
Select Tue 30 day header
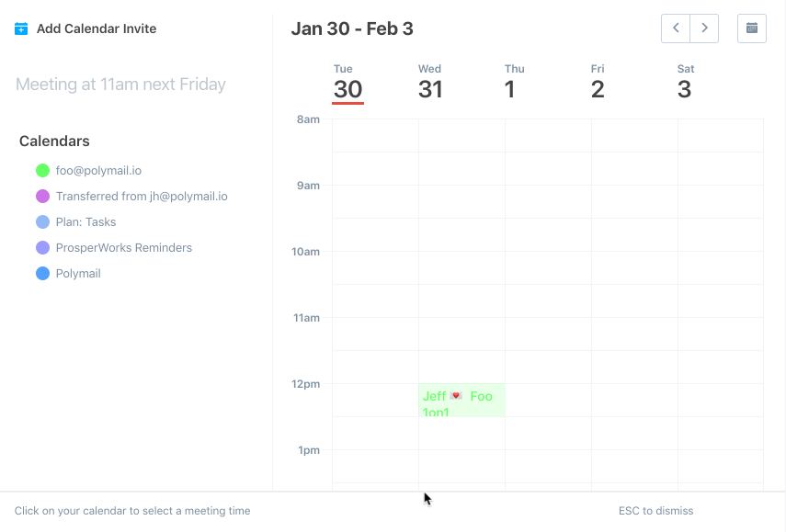(347, 84)
